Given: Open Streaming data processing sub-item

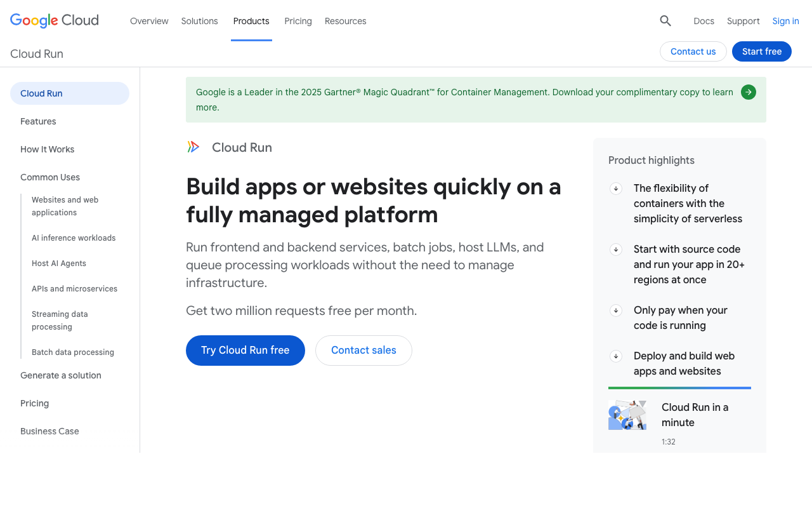Looking at the screenshot, I should (x=60, y=321).
